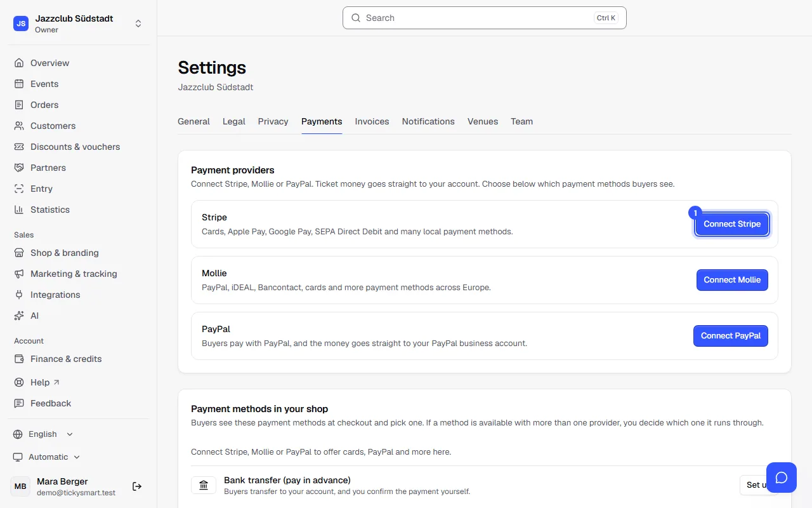Open the English language dropdown

point(43,434)
